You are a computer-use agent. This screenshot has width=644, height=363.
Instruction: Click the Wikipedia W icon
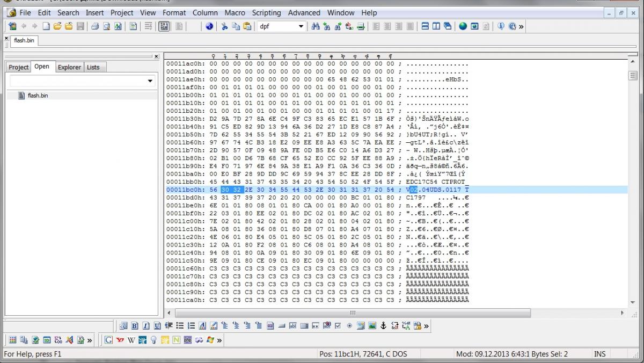click(131, 340)
